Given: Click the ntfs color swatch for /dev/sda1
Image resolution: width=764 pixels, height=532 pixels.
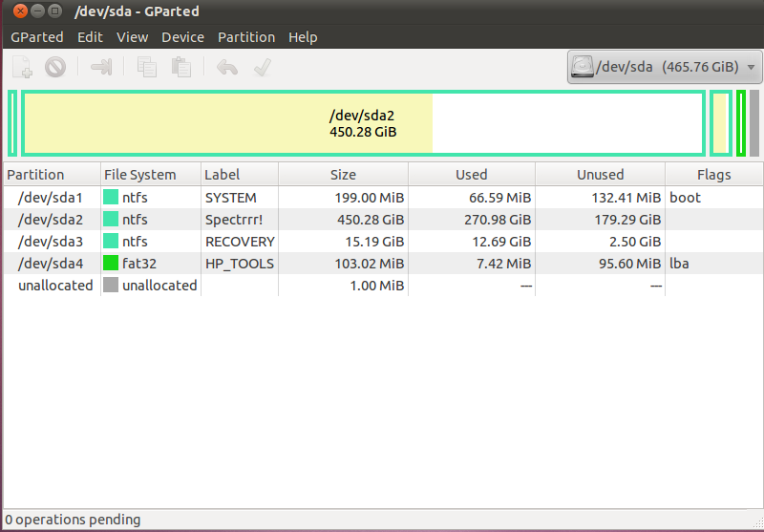Looking at the screenshot, I should pos(111,198).
